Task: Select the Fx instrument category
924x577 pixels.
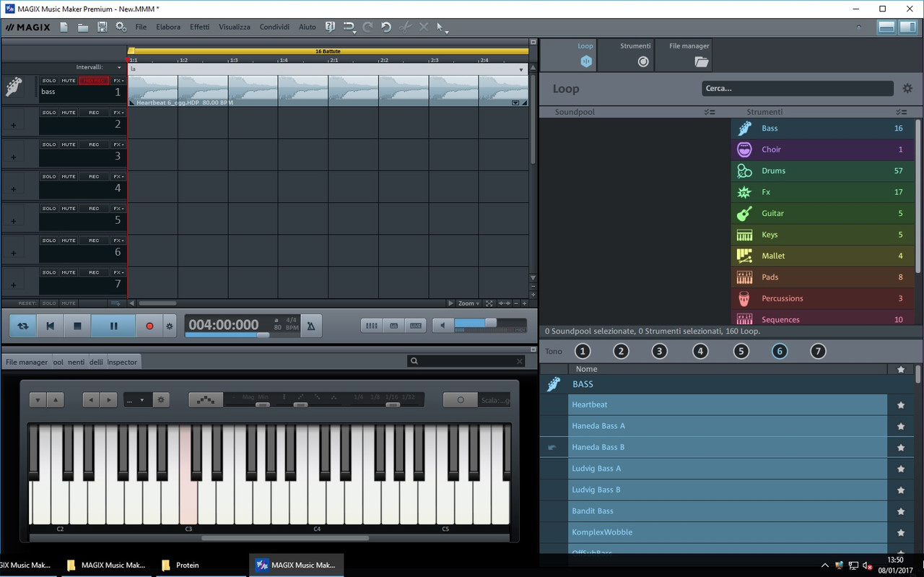Action: coord(823,192)
